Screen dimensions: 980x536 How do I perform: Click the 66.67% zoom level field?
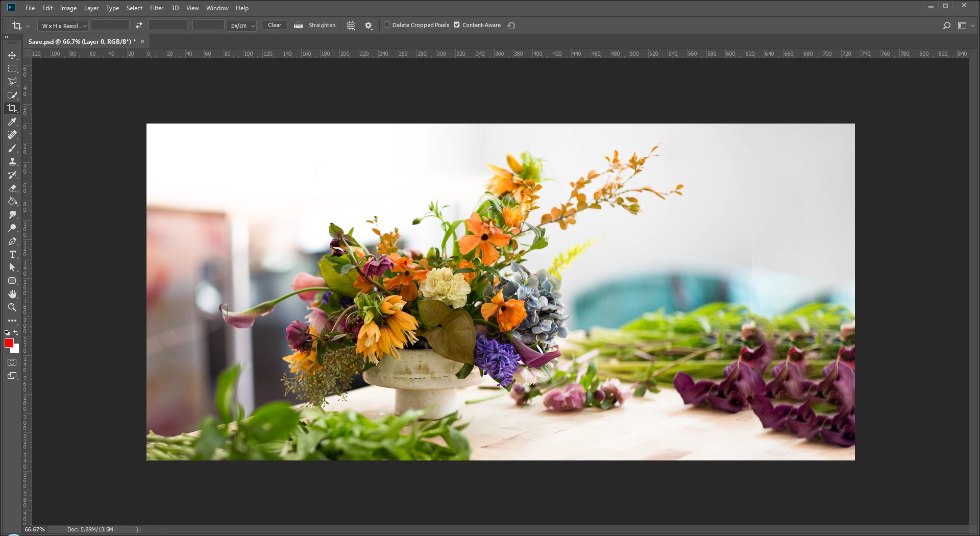point(35,530)
